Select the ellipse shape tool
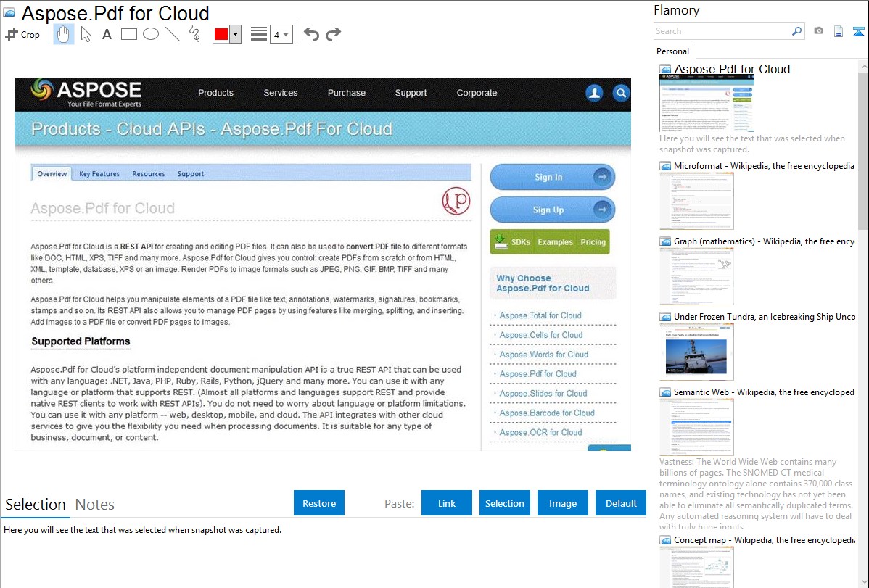Viewport: 869px width, 588px height. click(151, 34)
